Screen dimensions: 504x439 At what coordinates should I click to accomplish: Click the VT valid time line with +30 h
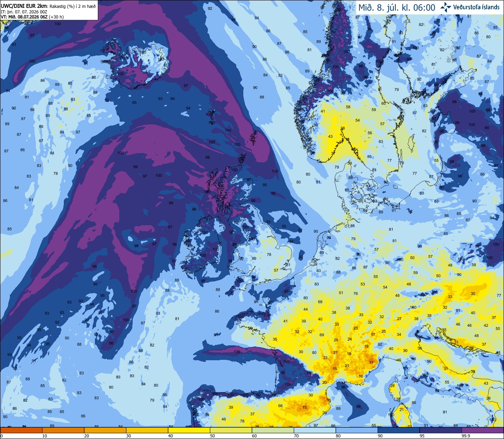click(x=32, y=17)
